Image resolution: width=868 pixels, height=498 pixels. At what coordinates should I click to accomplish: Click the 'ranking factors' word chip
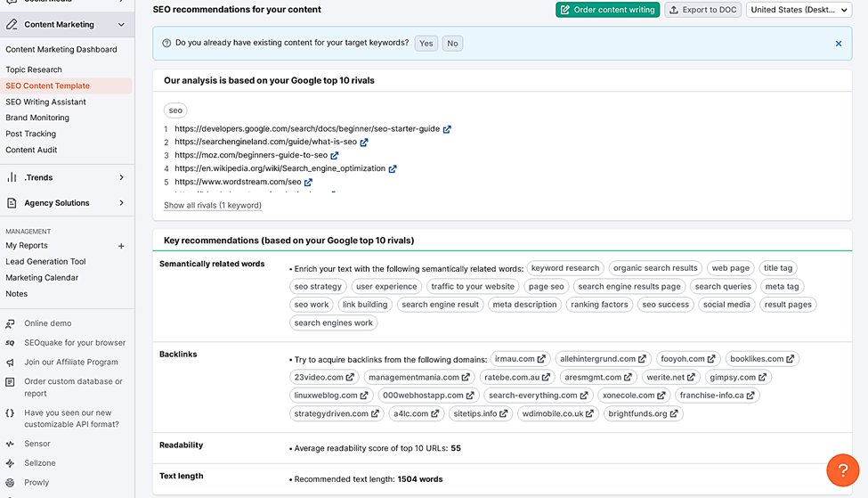599,305
